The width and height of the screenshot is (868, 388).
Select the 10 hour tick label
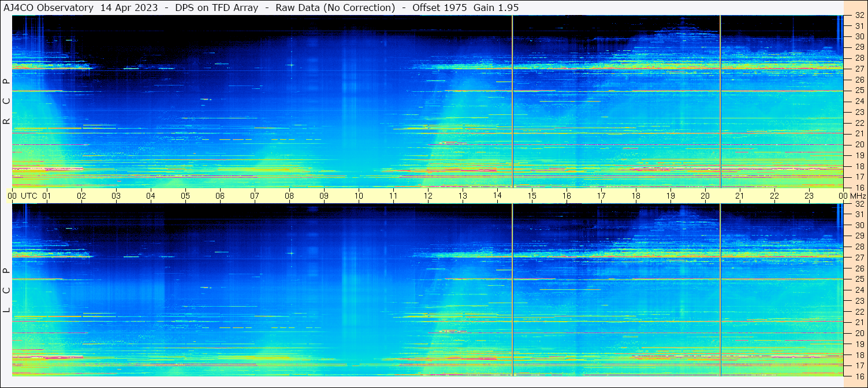359,196
